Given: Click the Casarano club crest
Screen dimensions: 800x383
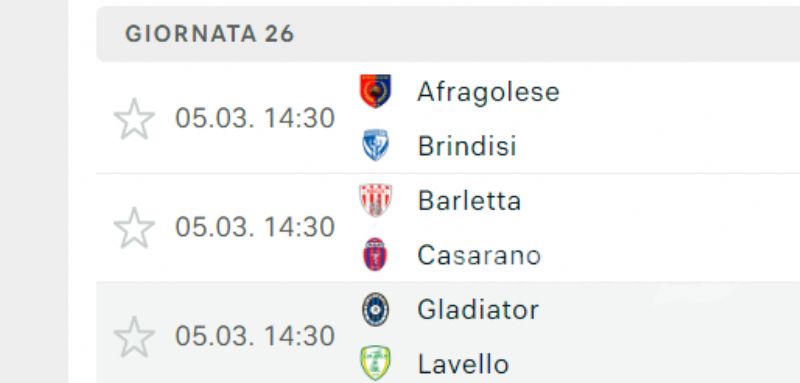Looking at the screenshot, I should (x=375, y=254).
